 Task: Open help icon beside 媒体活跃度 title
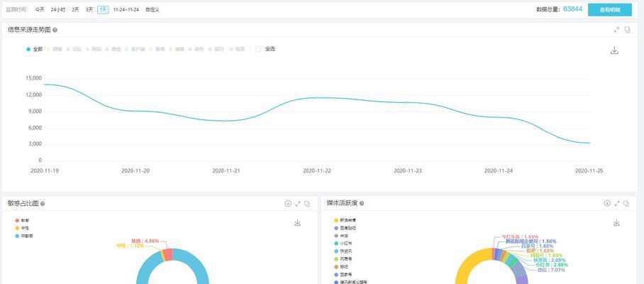(x=362, y=204)
